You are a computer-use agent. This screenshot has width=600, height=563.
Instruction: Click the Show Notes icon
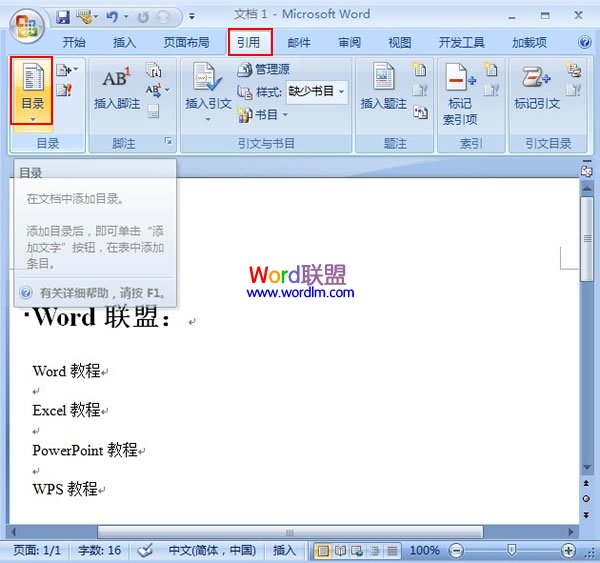click(x=153, y=111)
